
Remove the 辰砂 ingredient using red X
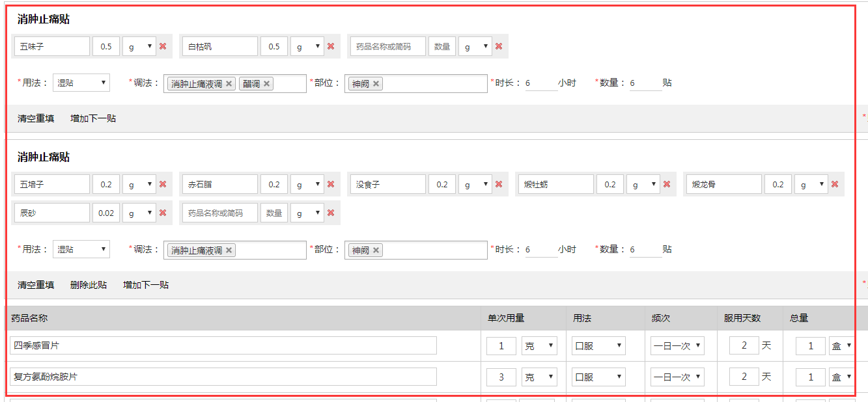click(163, 213)
